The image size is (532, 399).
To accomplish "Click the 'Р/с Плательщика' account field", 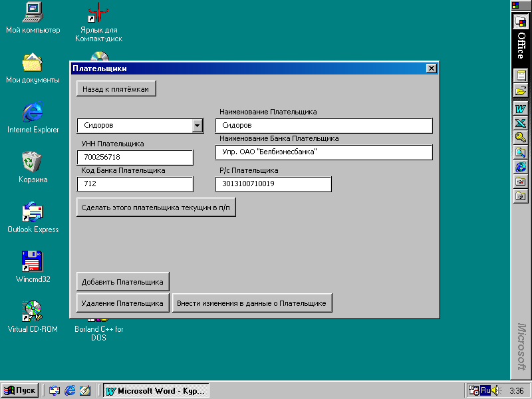I will (273, 184).
